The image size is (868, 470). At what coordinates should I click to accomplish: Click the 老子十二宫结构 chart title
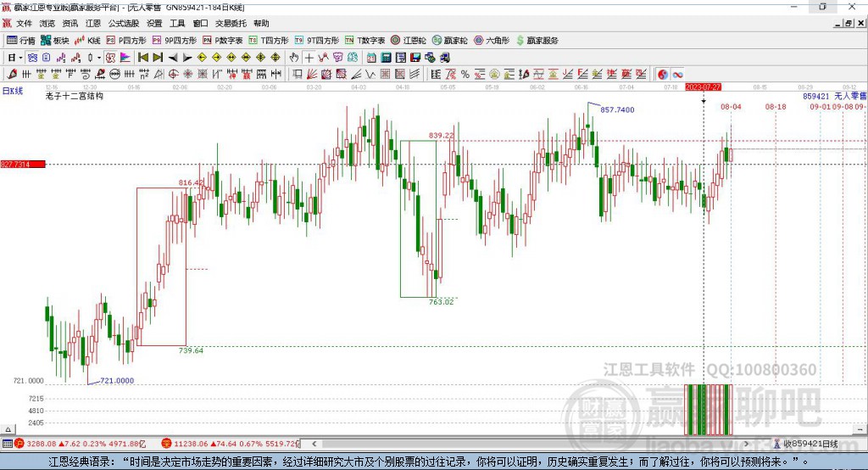click(75, 96)
